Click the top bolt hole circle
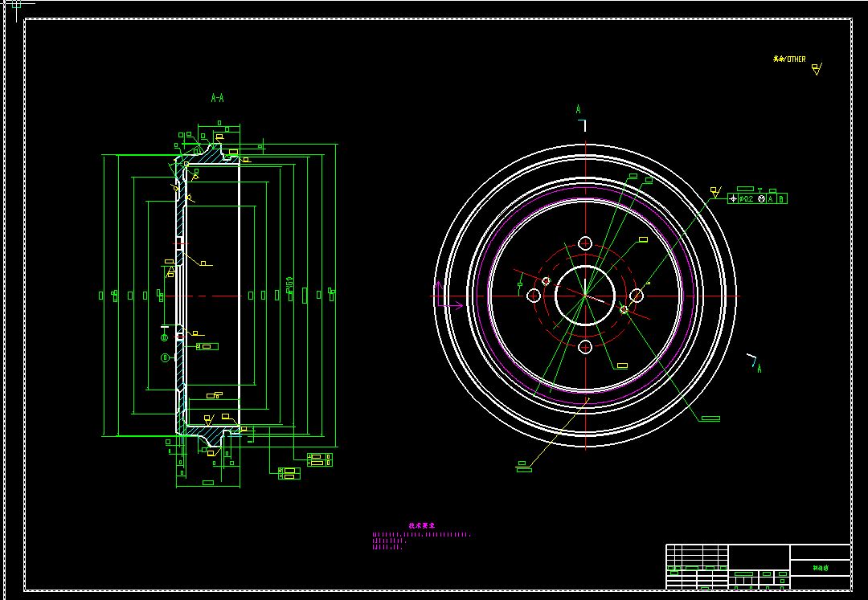868x600 pixels. (x=585, y=244)
